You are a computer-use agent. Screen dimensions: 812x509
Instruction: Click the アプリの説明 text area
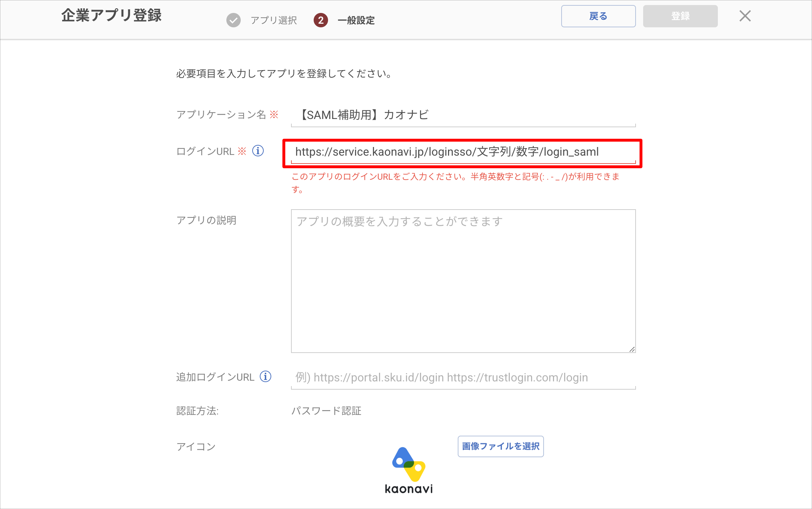tap(463, 280)
